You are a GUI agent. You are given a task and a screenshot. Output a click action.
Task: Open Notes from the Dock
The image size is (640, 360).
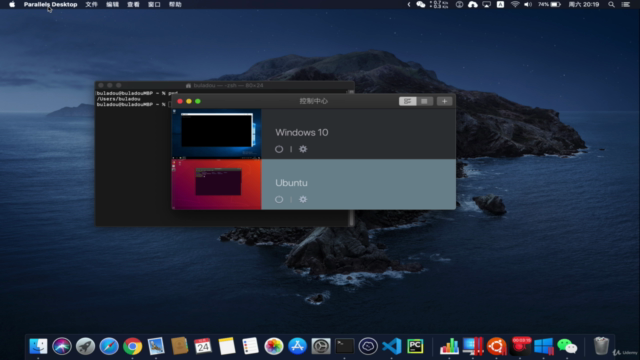click(227, 346)
